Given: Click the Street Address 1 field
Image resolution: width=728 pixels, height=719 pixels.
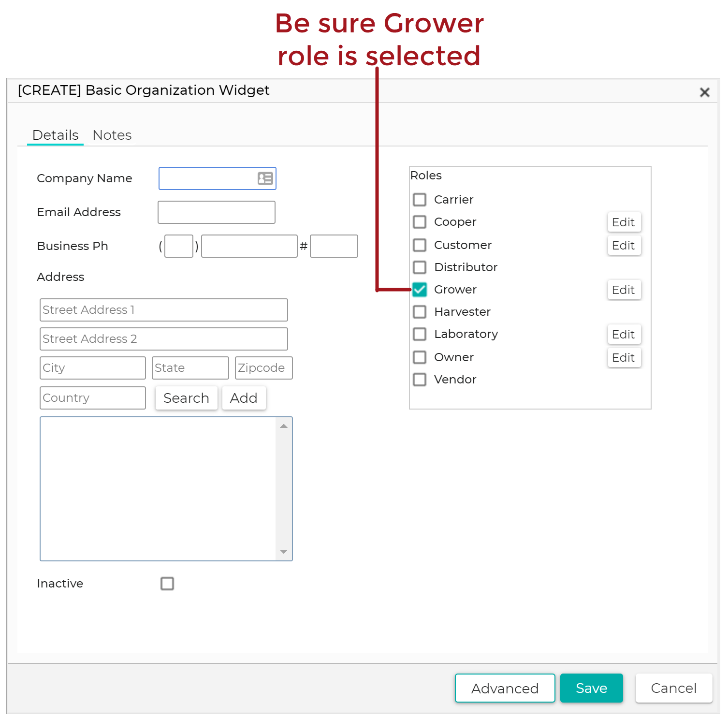Looking at the screenshot, I should [x=164, y=310].
